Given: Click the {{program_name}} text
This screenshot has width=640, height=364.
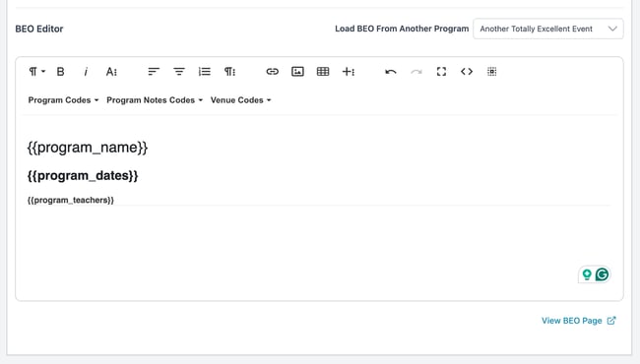Looking at the screenshot, I should [x=88, y=148].
